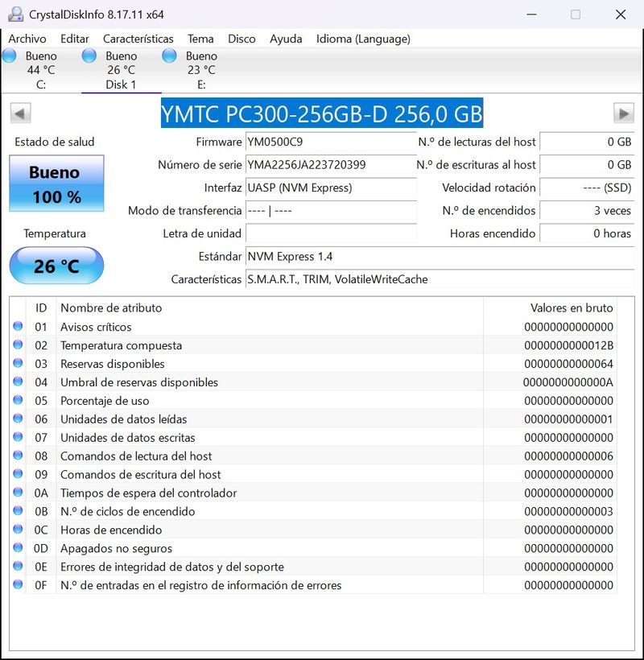The height and width of the screenshot is (660, 644).
Task: Click status dot for Umbral de reservas row
Action: pos(18,382)
